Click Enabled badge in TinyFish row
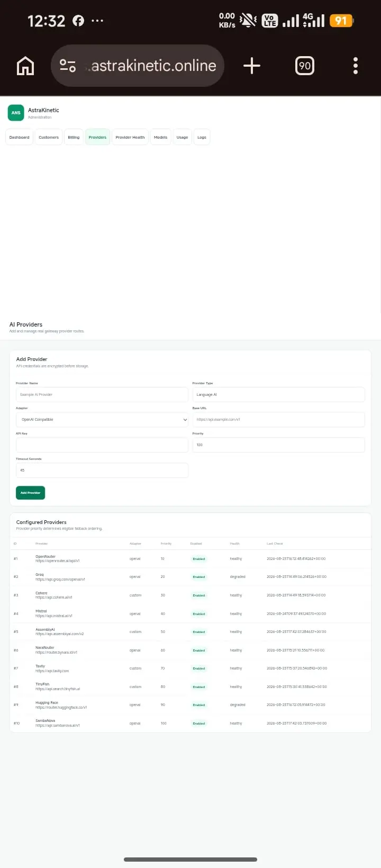381x868 pixels. click(199, 687)
